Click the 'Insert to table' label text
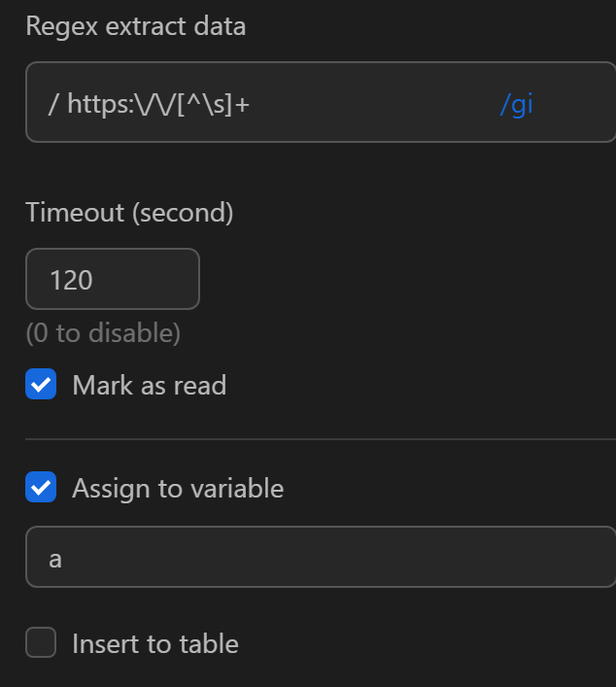 (x=155, y=642)
